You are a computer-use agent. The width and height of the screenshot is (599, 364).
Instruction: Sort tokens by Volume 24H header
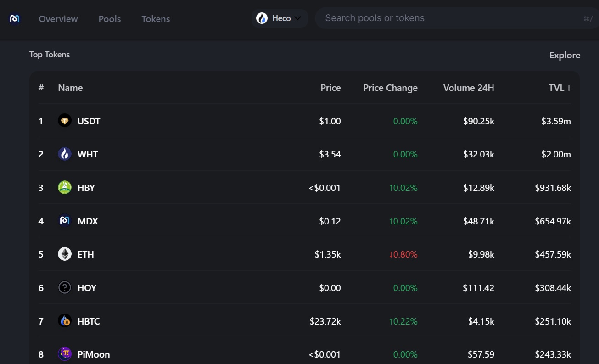[x=469, y=88]
